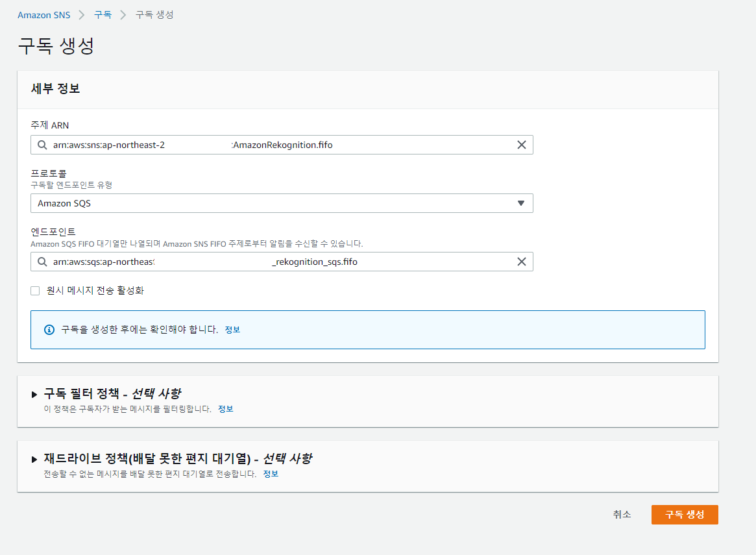756x555 pixels.
Task: Enable the 원시 메시지 전송 활성화 checkbox
Action: [35, 291]
